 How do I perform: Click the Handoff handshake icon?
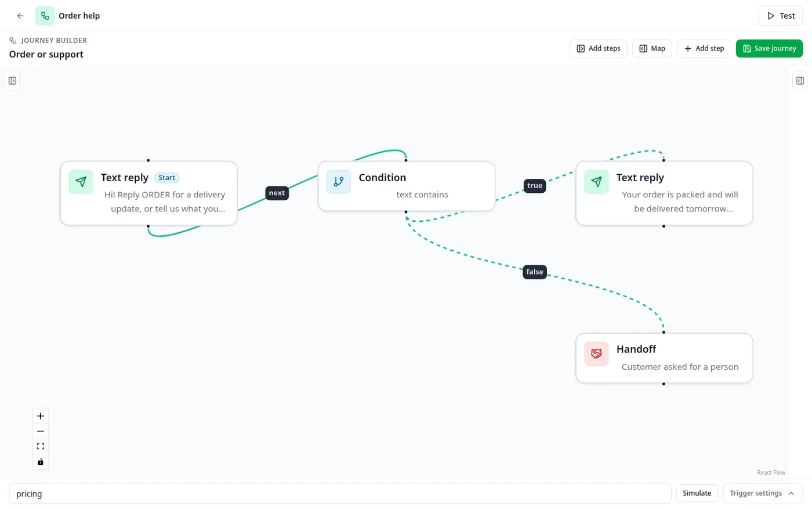point(596,354)
